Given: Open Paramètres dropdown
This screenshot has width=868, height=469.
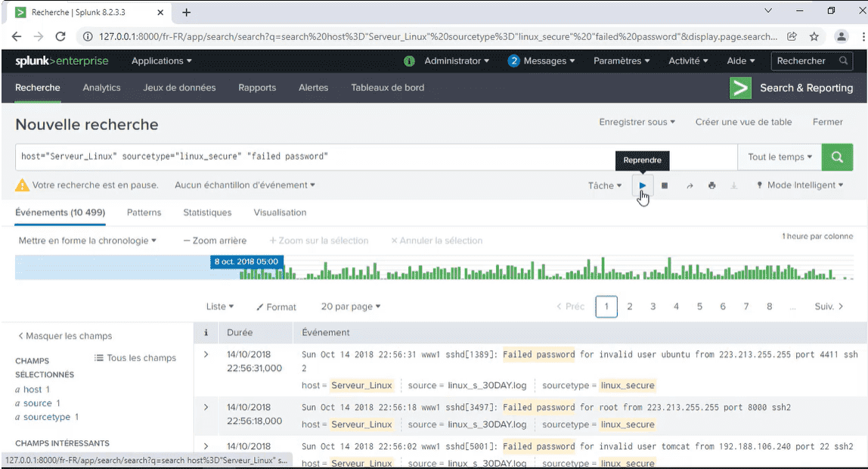Looking at the screenshot, I should point(622,61).
